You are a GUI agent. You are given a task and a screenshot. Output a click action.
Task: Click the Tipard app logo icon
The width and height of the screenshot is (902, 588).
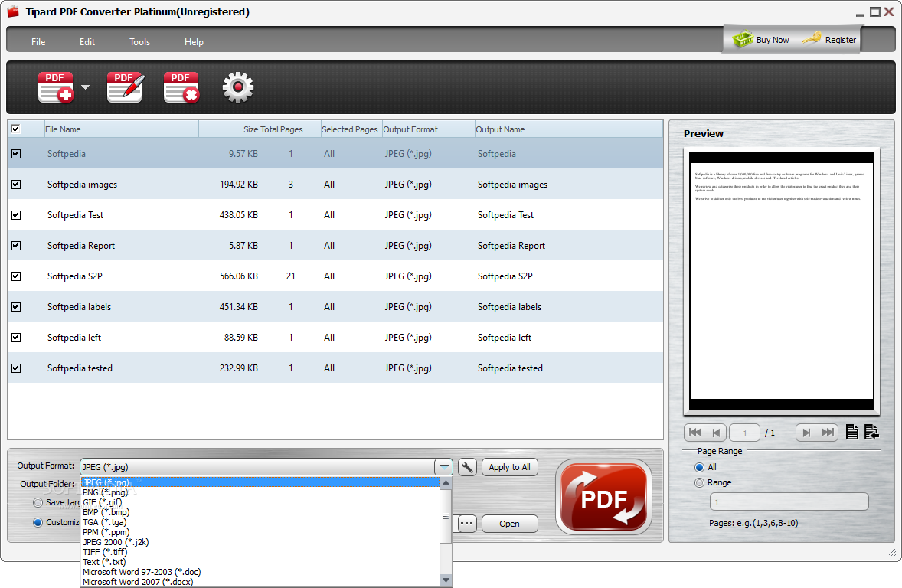coord(13,11)
